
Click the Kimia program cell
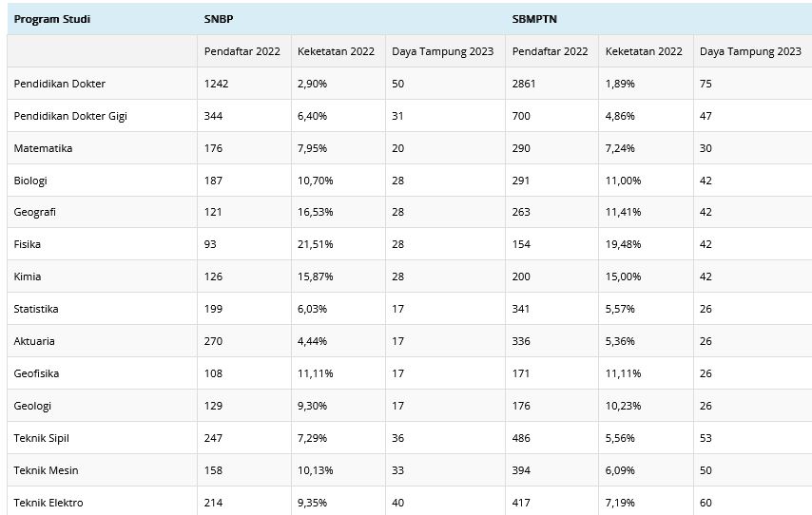tap(102, 277)
